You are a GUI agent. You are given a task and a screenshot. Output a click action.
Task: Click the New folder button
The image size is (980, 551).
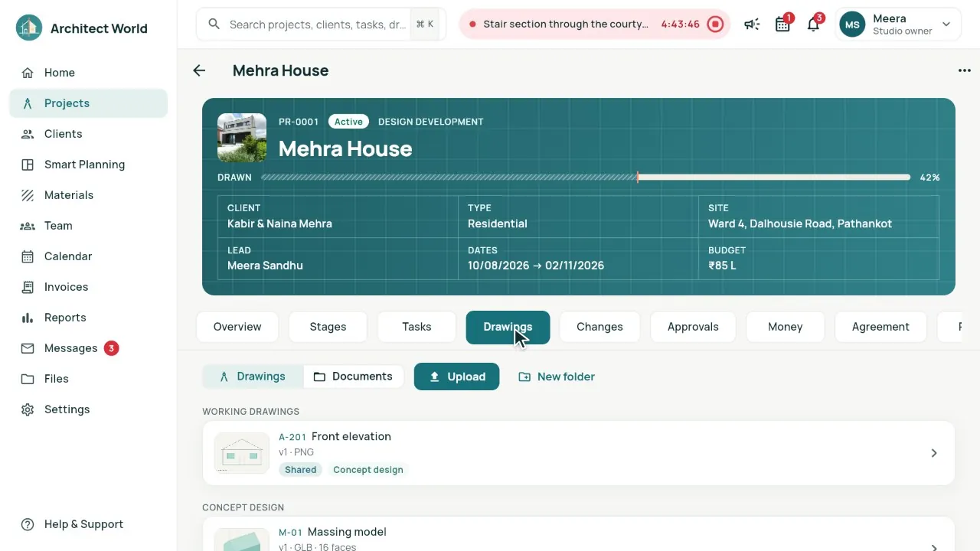pyautogui.click(x=557, y=377)
